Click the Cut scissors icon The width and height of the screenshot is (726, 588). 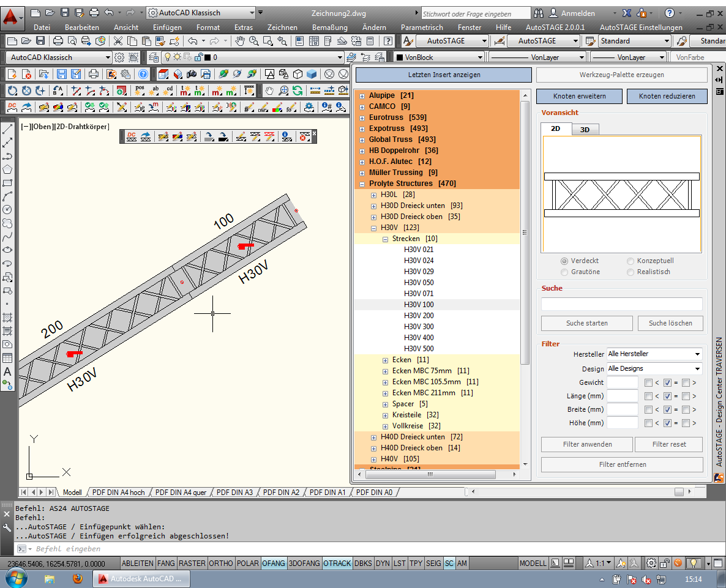tap(117, 41)
